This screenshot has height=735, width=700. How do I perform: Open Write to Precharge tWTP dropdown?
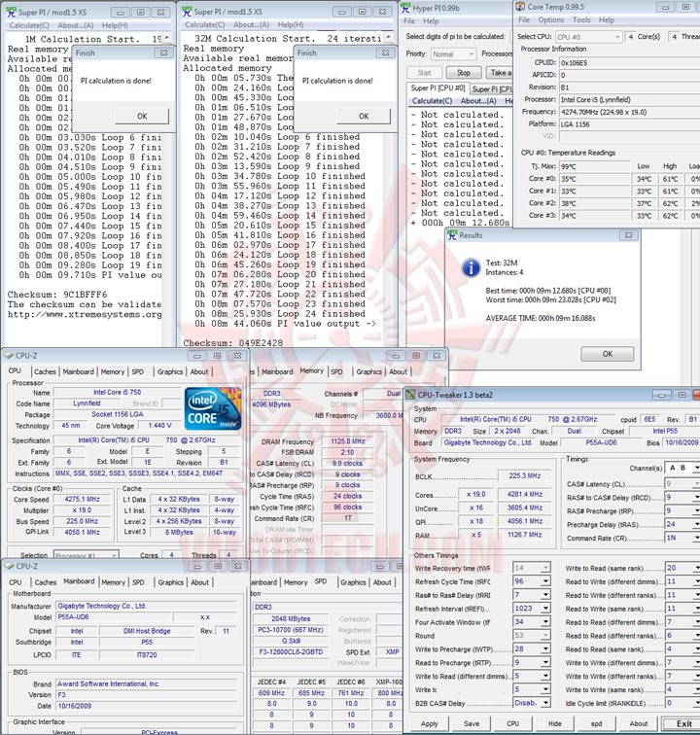point(544,649)
